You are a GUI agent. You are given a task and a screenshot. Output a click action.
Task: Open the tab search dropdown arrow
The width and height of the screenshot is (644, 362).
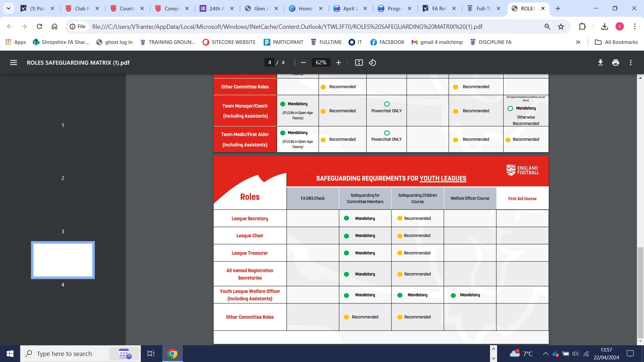tap(8, 8)
